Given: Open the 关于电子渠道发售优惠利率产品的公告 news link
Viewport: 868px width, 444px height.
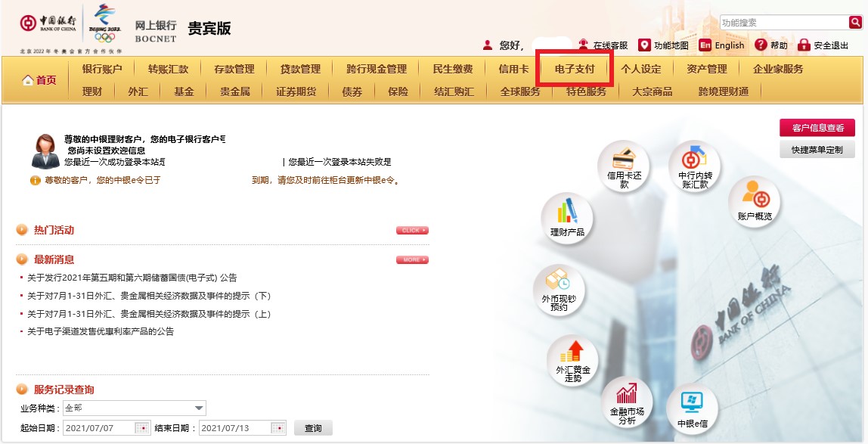Looking at the screenshot, I should [101, 331].
